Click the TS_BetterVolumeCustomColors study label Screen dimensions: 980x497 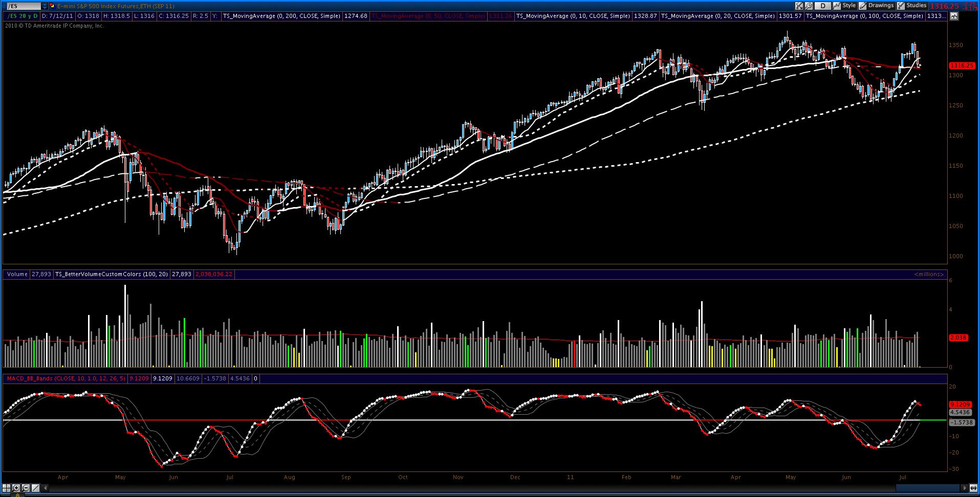coord(112,274)
